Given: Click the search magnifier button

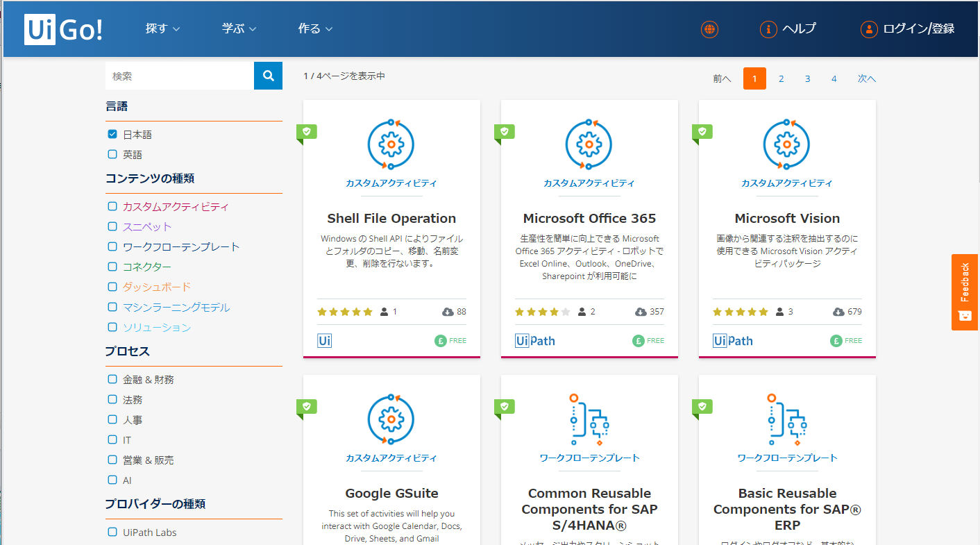Looking at the screenshot, I should (268, 76).
